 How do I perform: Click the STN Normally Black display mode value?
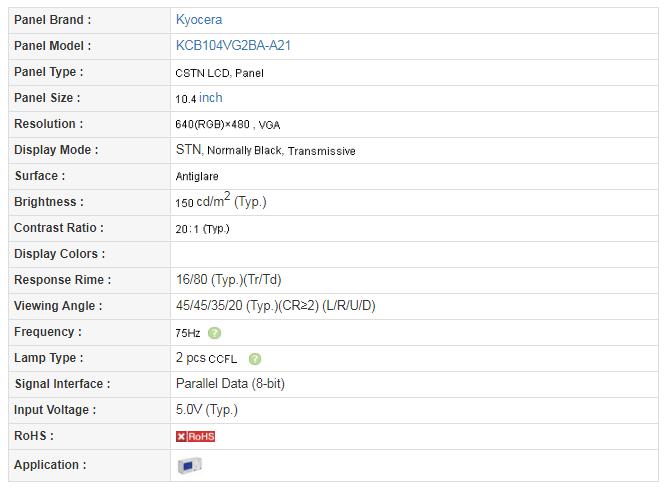tap(265, 151)
